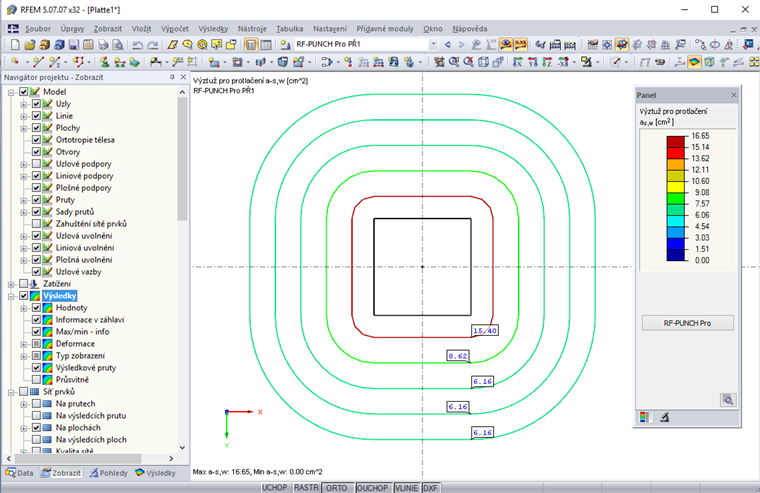Check the Zatížení checkbox
This screenshot has height=493, width=760.
coord(24,284)
